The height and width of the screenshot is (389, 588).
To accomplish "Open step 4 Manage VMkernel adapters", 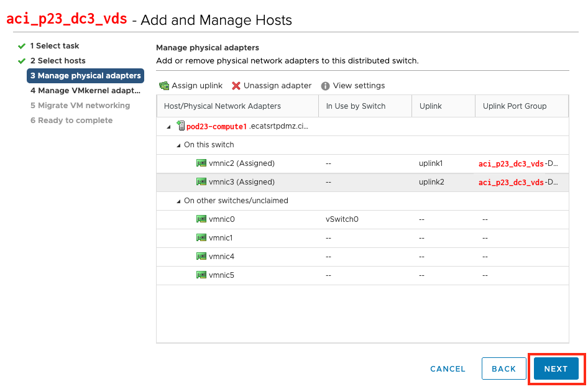I will [86, 91].
